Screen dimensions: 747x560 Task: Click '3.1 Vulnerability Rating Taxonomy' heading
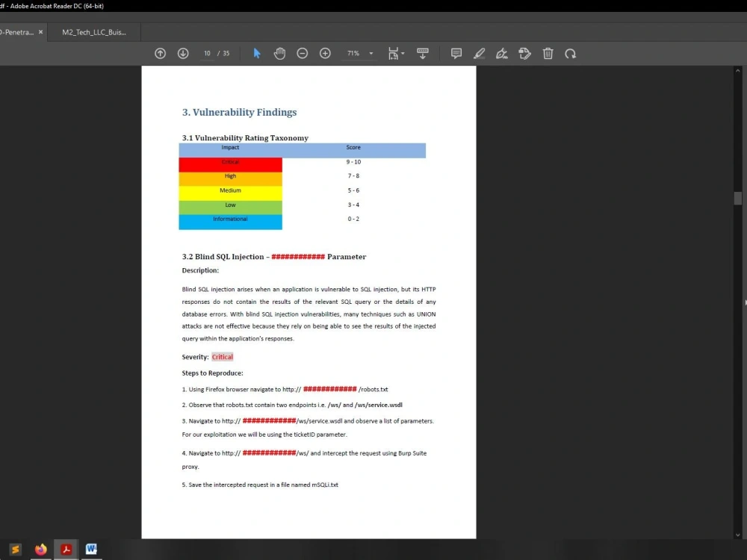click(x=245, y=138)
